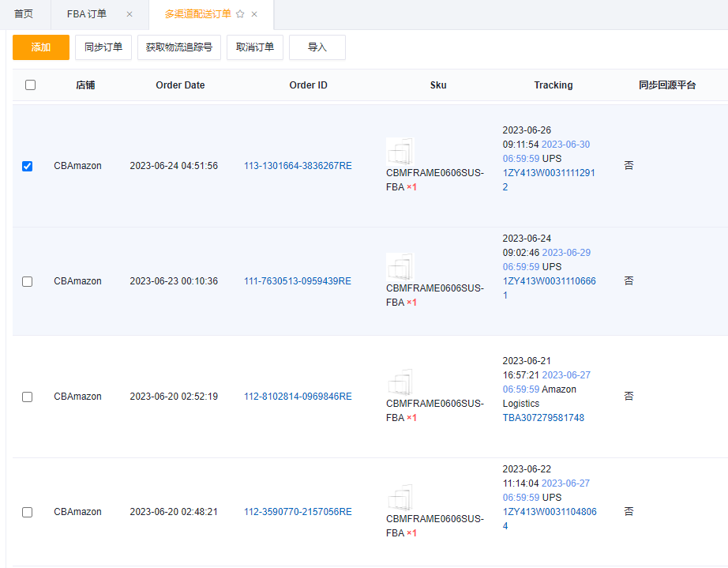Switch to the 首页 tab
This screenshot has height=568, width=728.
pos(24,14)
